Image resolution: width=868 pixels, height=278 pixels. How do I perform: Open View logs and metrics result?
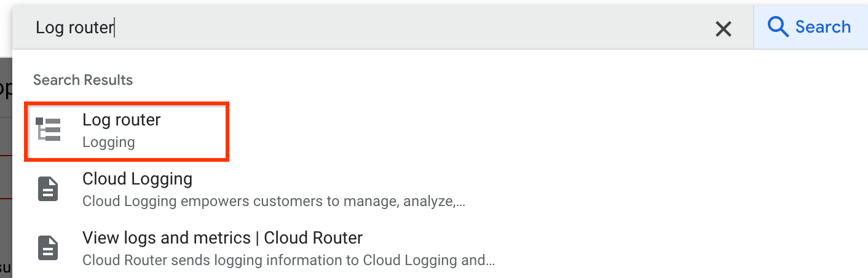pyautogui.click(x=222, y=238)
